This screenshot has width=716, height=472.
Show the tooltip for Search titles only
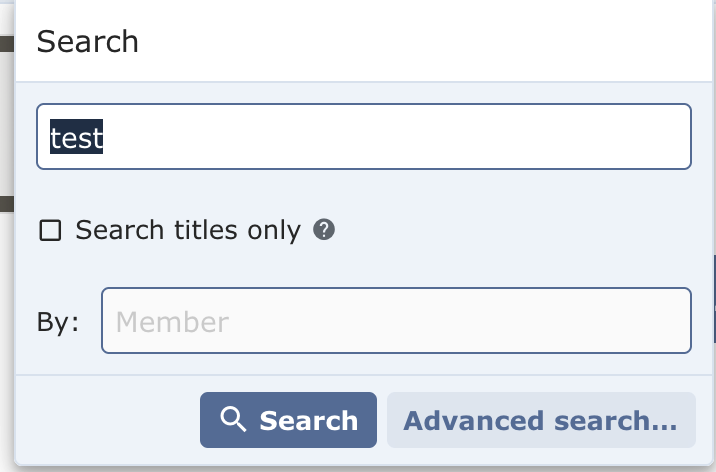tap(324, 230)
